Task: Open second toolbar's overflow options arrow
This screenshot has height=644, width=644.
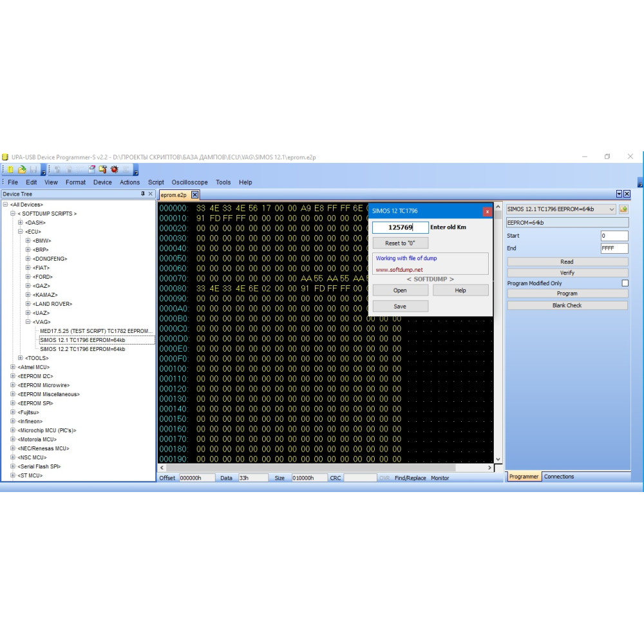Action: 136,170
